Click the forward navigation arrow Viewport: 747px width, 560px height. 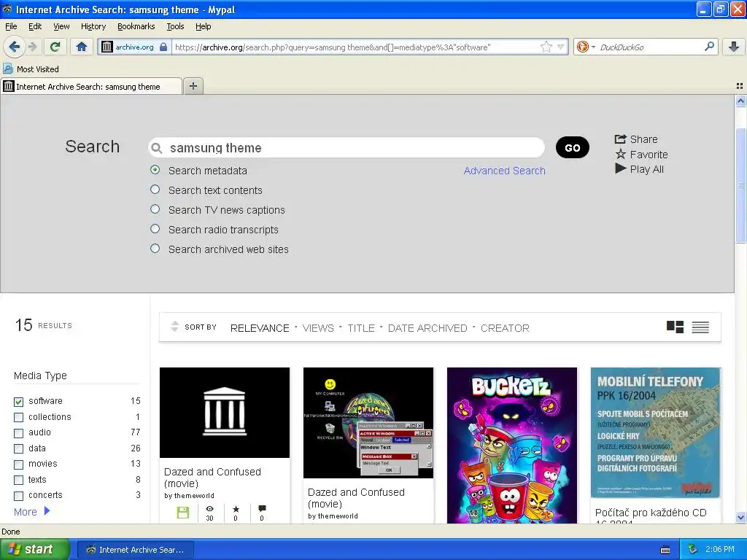pos(32,47)
